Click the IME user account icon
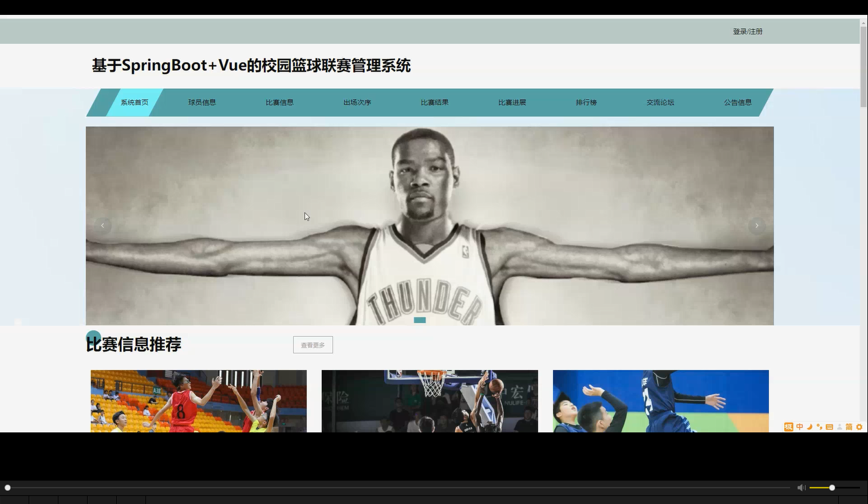Image resolution: width=868 pixels, height=504 pixels. (839, 427)
